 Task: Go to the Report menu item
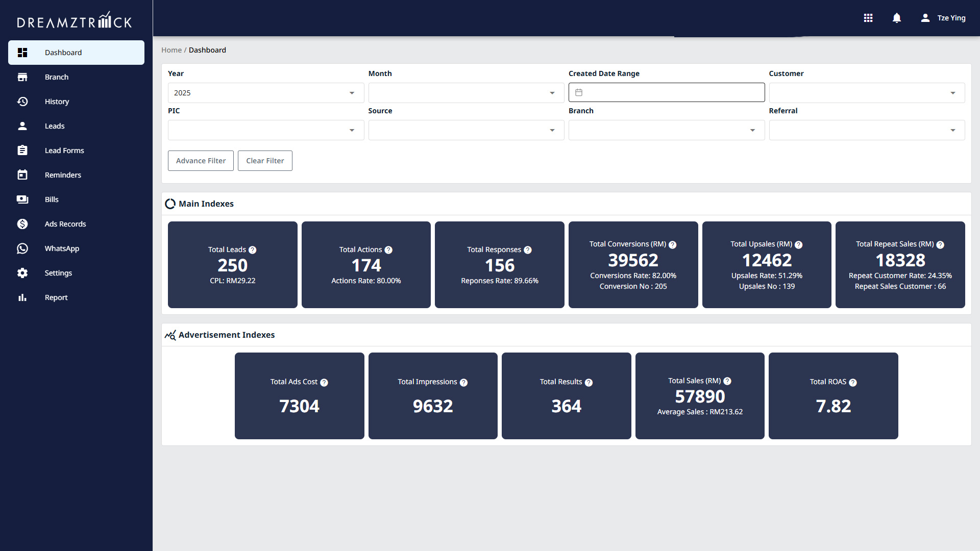56,297
